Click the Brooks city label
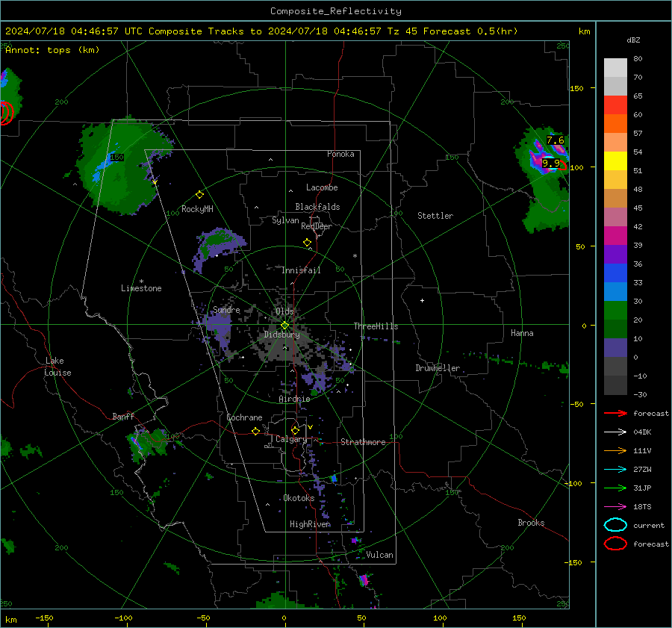The width and height of the screenshot is (672, 628). 531,523
